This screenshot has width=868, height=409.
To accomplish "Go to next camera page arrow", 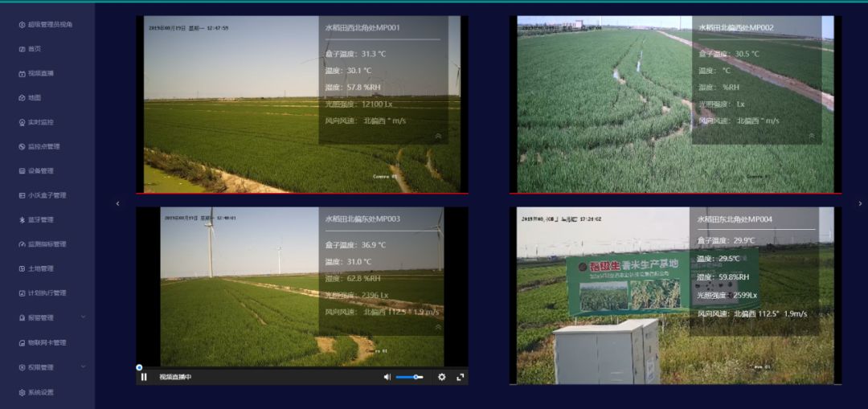I will click(x=860, y=203).
